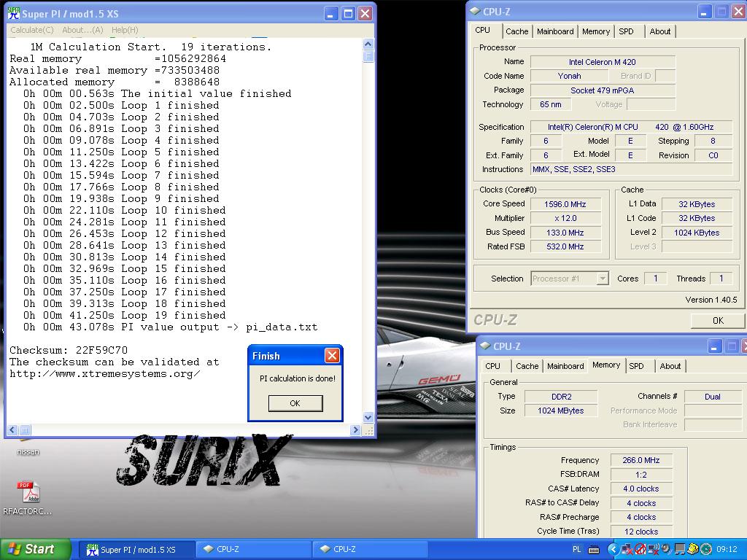
Task: Switch to Super PI / mod1.5 XS in the taskbar
Action: (x=136, y=550)
